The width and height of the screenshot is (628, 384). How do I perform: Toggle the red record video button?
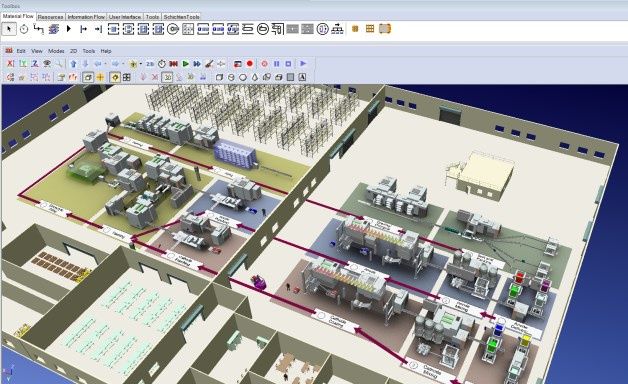point(250,64)
